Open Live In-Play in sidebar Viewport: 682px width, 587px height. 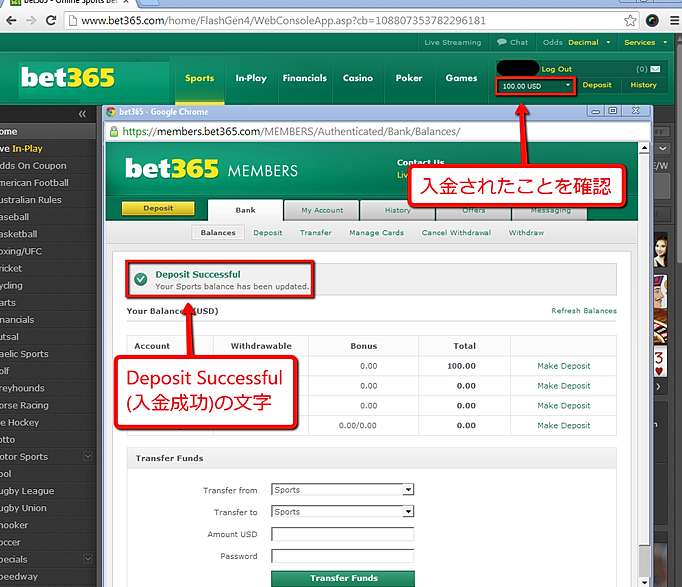tap(48, 149)
